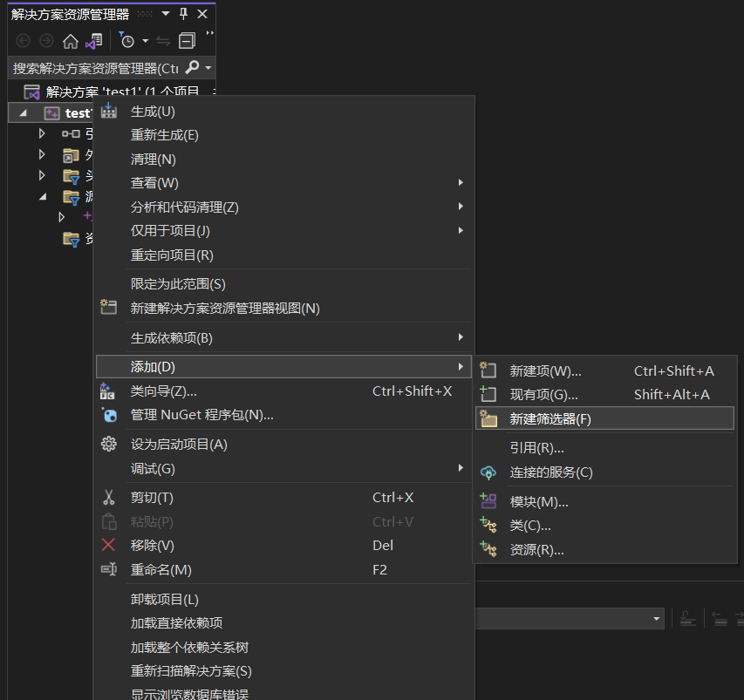744x700 pixels.
Task: Click the build icon beside 生成(U)
Action: (x=108, y=111)
